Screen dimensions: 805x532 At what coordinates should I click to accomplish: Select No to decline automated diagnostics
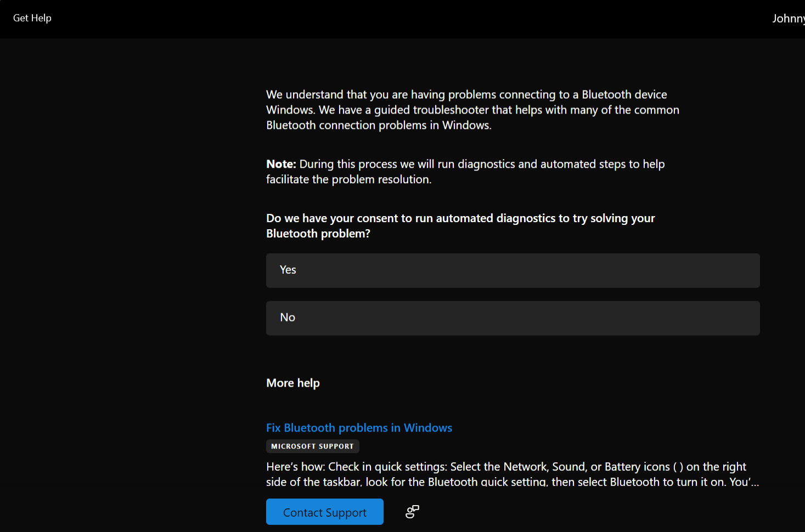pos(513,318)
